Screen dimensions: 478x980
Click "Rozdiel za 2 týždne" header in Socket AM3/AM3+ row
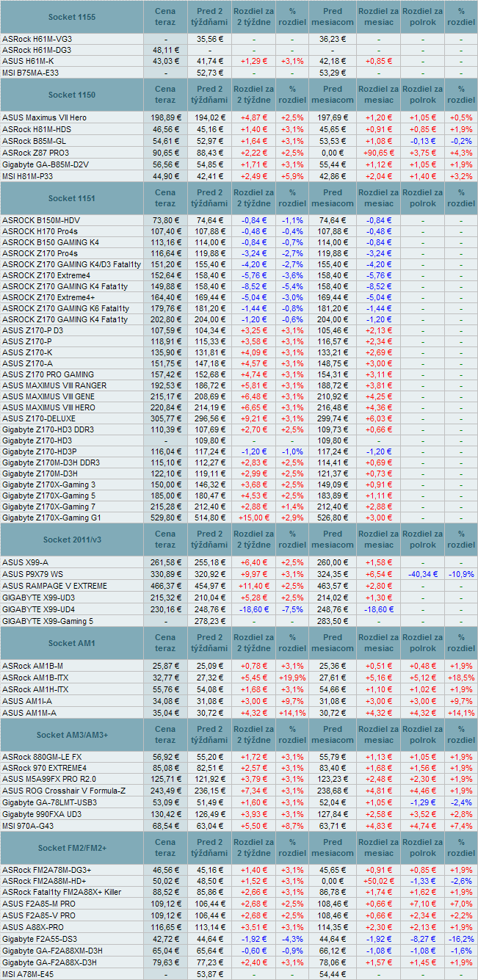tap(255, 735)
